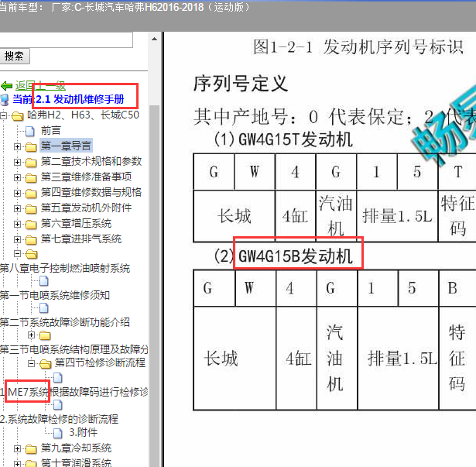Open folder icon of 哈弗H2、H63、长城C50

coord(18,115)
